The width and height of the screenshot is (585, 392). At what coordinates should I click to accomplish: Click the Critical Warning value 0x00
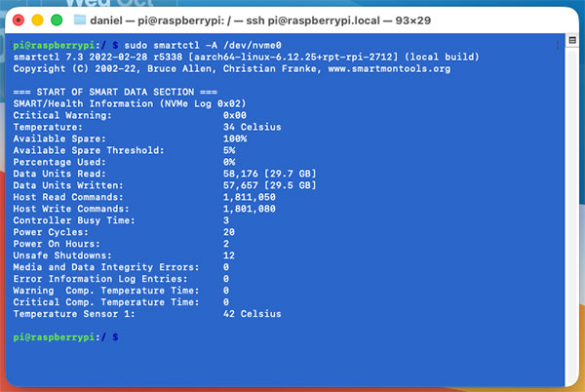tap(235, 115)
